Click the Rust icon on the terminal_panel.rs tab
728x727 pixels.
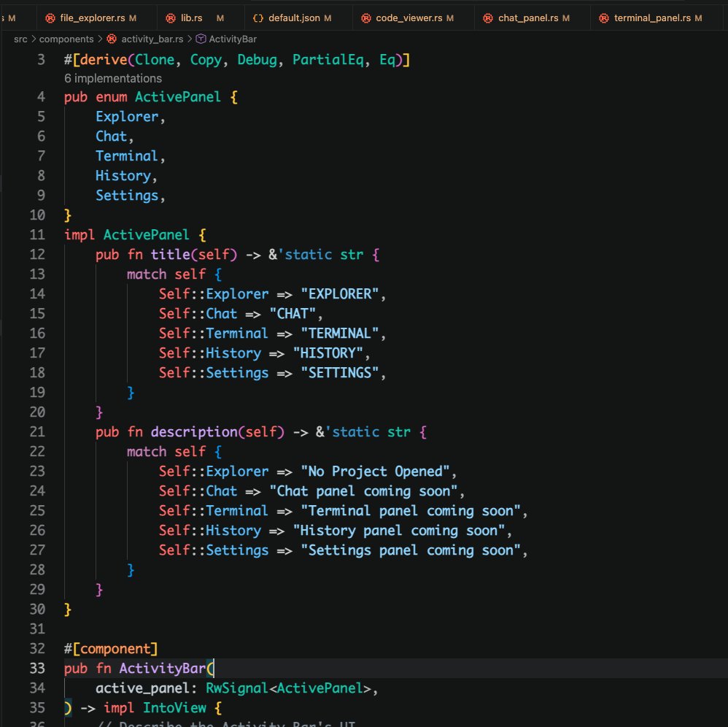coord(604,18)
